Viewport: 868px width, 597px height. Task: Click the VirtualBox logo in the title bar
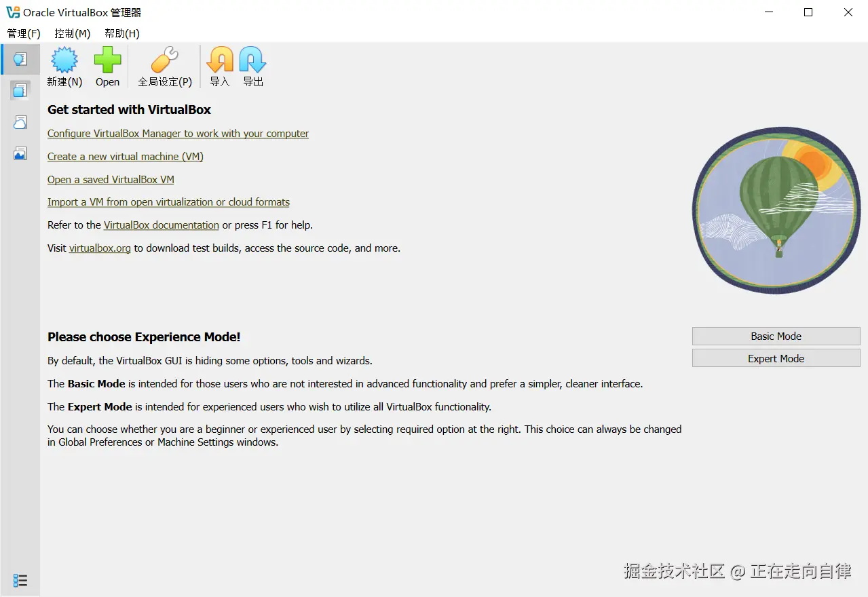(13, 12)
